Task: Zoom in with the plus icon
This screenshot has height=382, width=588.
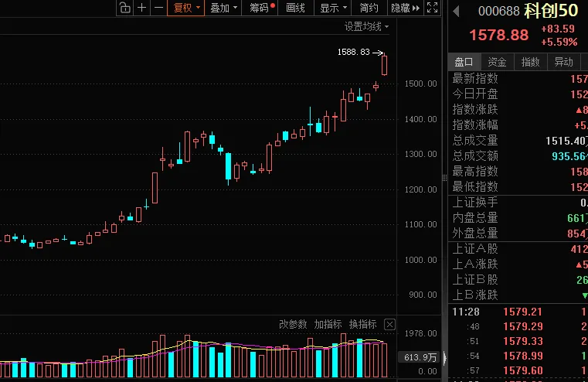Action: pos(141,8)
